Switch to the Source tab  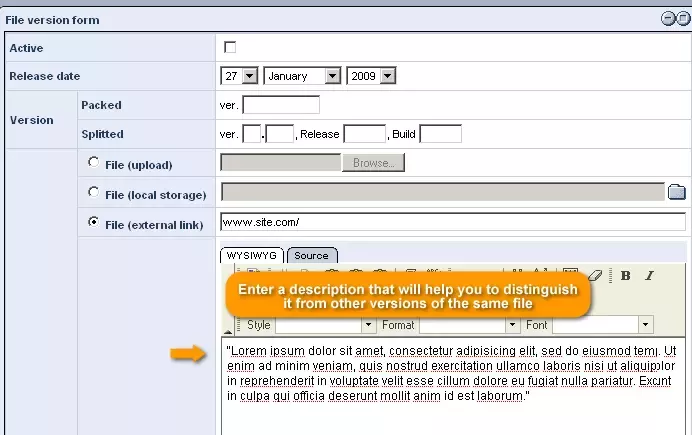coord(312,255)
